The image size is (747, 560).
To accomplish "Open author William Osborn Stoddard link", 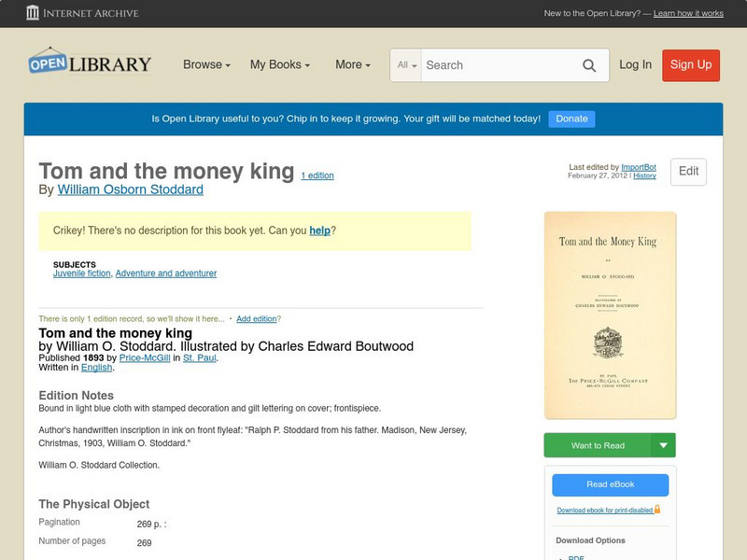I will [x=130, y=189].
